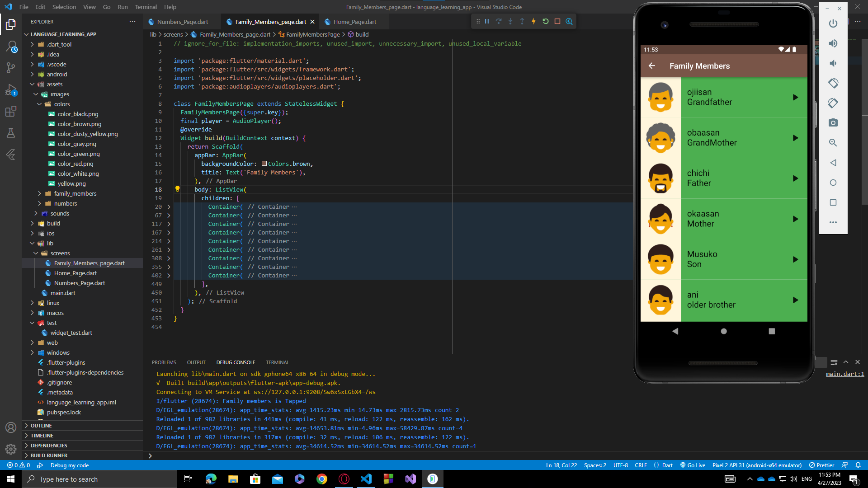The height and width of the screenshot is (488, 868).
Task: Expand the TIMELINE section
Action: (83, 436)
